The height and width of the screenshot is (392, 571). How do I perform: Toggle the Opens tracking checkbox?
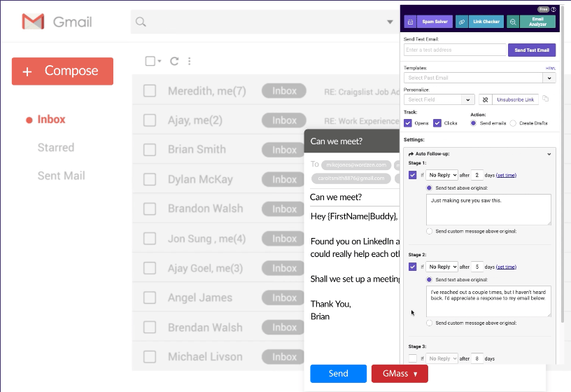tap(408, 123)
